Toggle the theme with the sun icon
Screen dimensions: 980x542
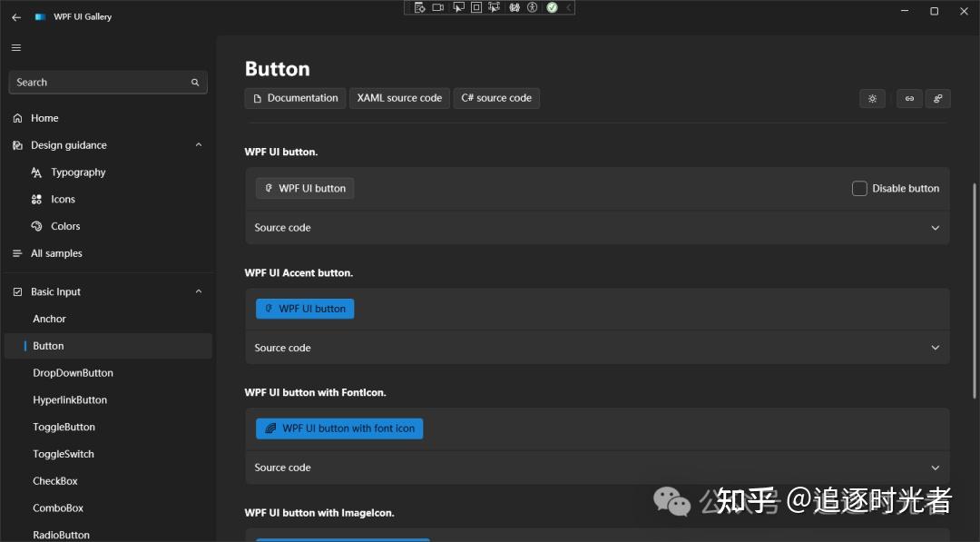pos(872,98)
